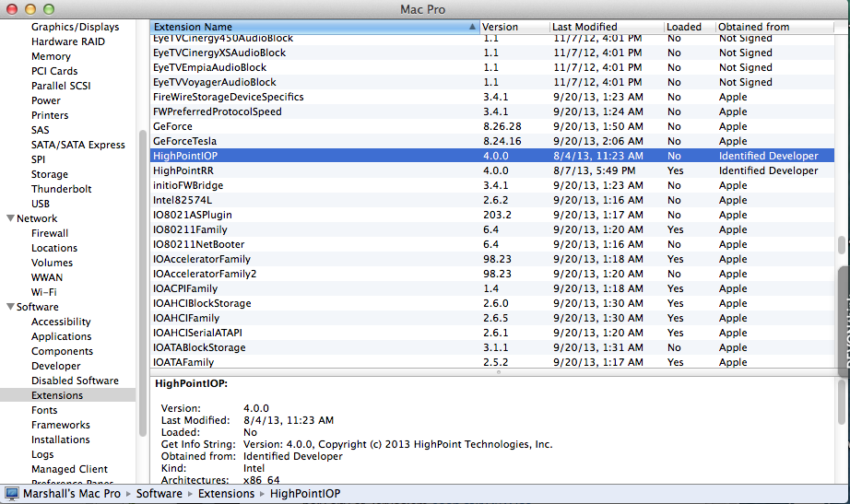
Task: Select SATA/SATA Express in the sidebar
Action: [78, 145]
